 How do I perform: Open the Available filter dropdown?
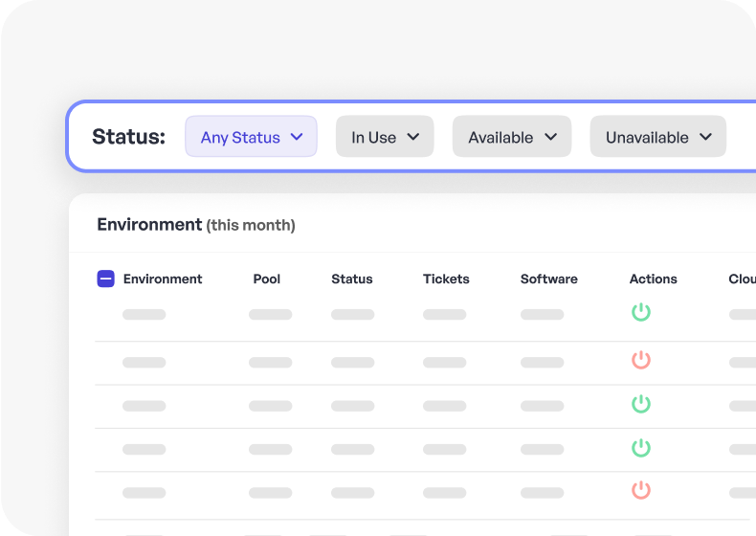click(512, 137)
